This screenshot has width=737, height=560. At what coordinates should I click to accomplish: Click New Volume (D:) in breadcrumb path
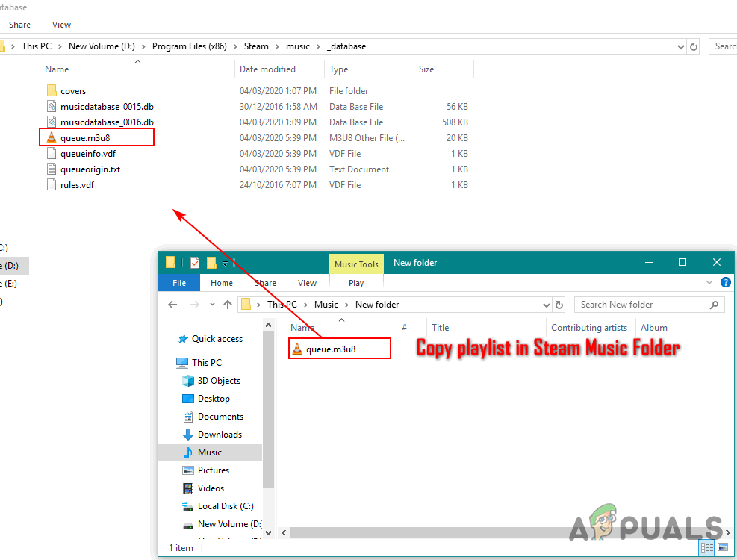tap(102, 46)
